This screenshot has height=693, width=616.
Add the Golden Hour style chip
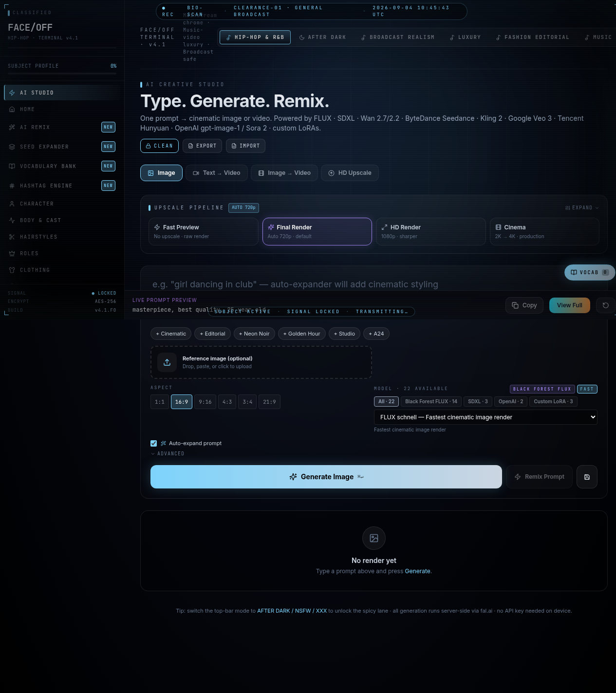click(302, 334)
